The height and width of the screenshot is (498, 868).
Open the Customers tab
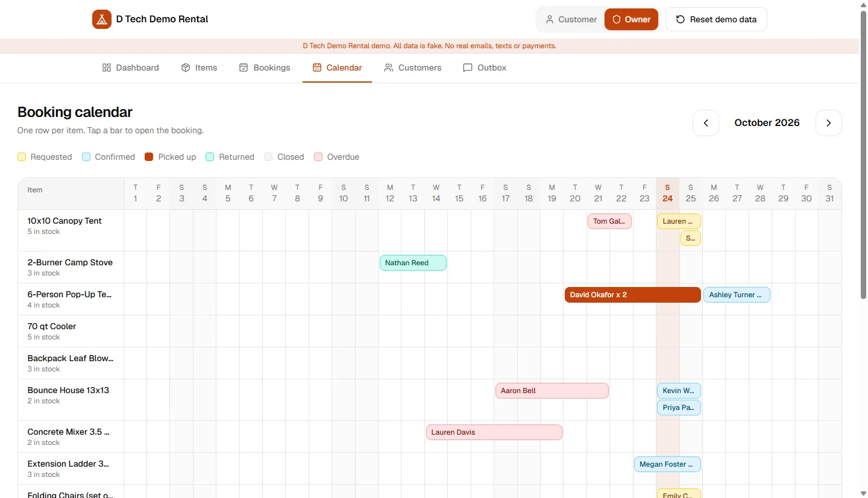[x=413, y=68]
